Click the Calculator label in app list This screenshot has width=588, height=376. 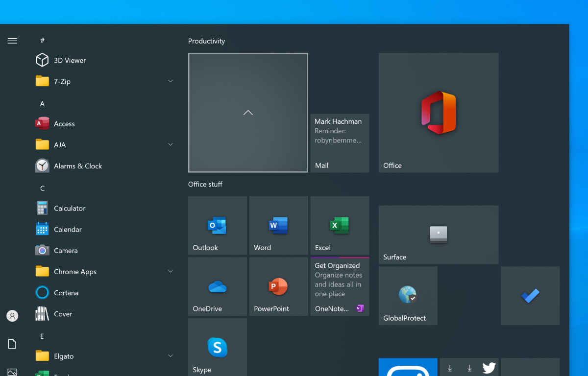pyautogui.click(x=70, y=208)
